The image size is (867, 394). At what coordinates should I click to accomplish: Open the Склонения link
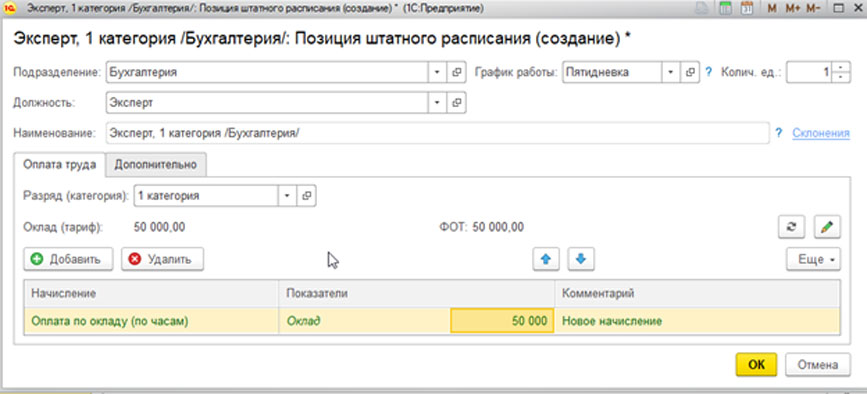[x=821, y=133]
